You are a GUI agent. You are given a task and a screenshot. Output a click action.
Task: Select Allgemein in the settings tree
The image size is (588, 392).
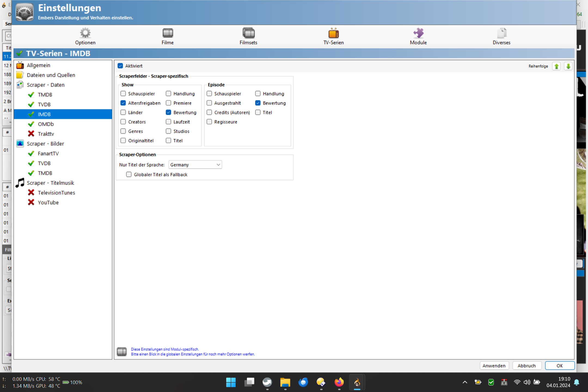tap(38, 65)
